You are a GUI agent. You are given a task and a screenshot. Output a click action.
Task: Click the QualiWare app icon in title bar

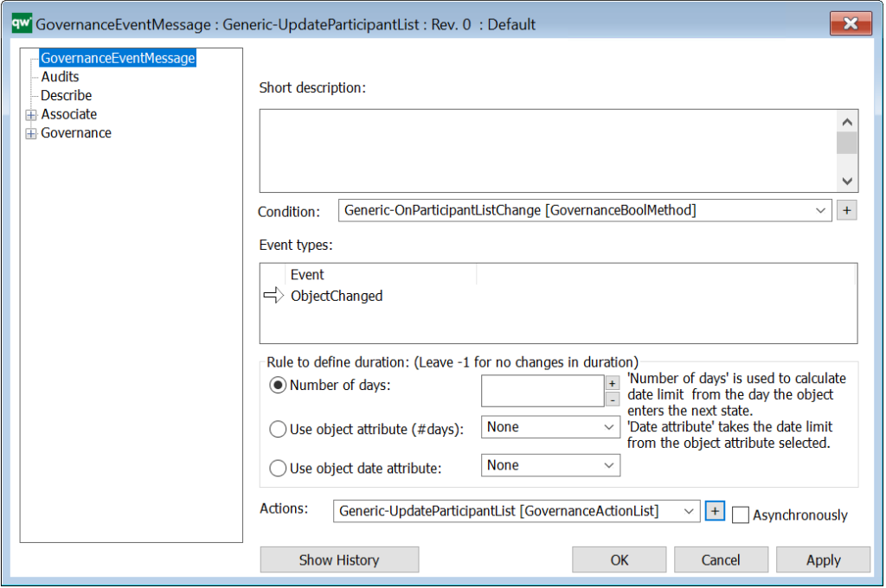[x=21, y=23]
